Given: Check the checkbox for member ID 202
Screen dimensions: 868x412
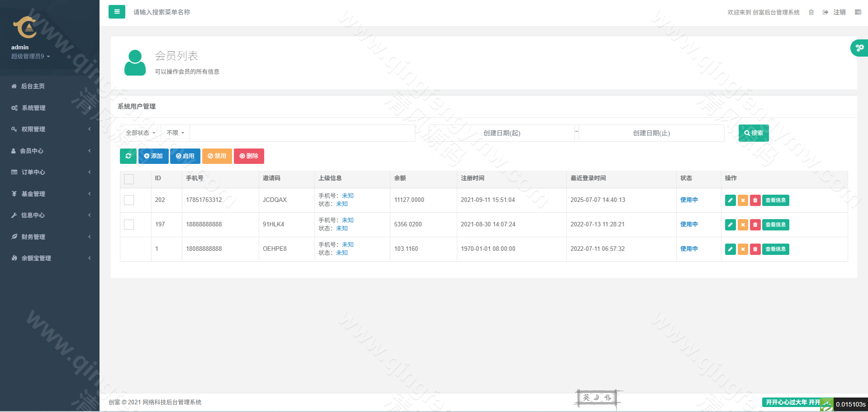Looking at the screenshot, I should 129,200.
